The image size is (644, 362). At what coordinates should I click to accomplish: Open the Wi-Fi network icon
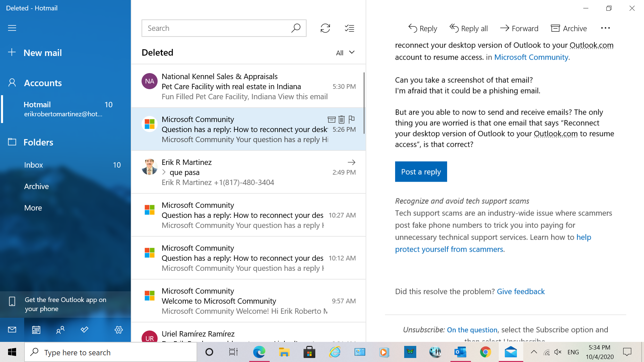[x=547, y=352]
